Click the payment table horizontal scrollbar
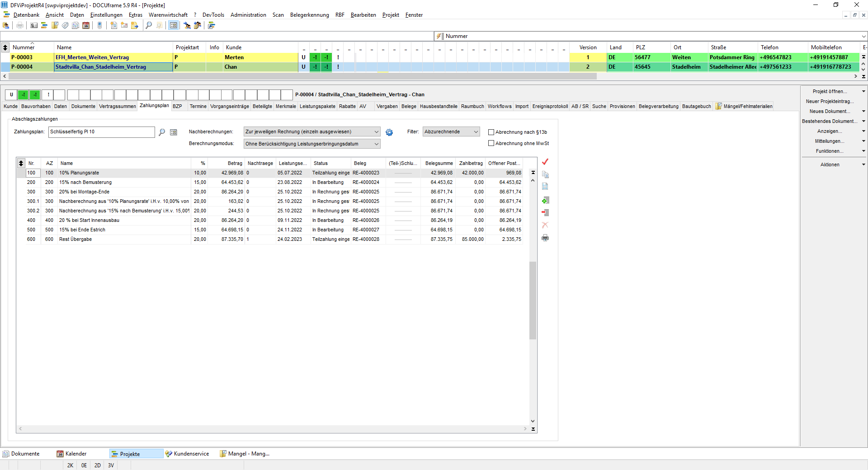The height and width of the screenshot is (470, 868). tap(273, 428)
